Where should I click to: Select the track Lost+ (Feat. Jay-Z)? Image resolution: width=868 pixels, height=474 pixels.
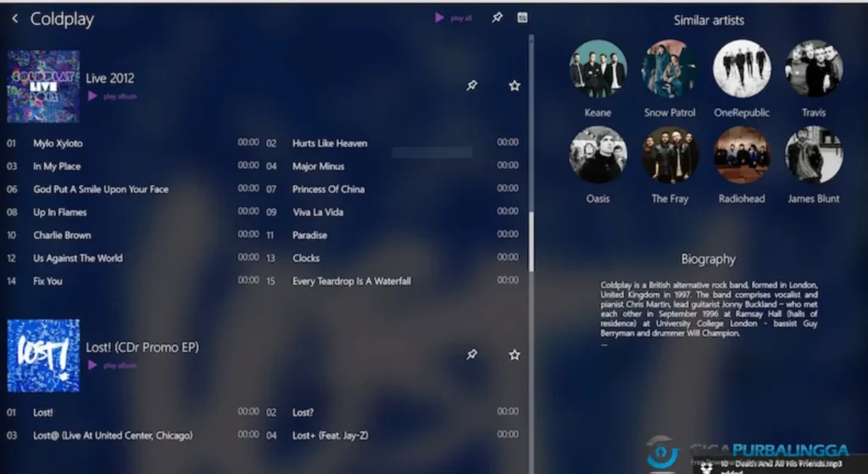click(x=331, y=436)
